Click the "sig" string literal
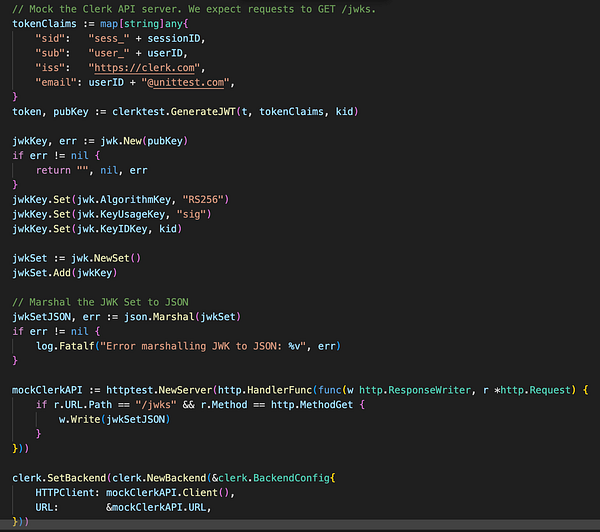Viewport: 600px width, 532px height. pyautogui.click(x=191, y=214)
